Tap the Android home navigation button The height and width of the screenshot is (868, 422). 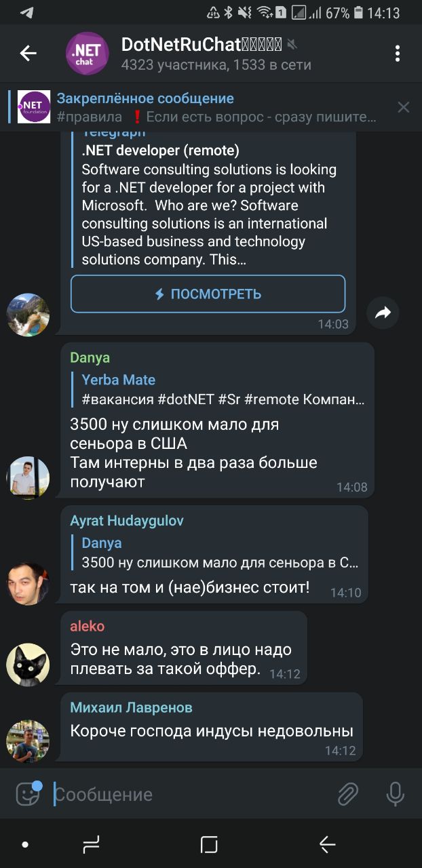click(210, 844)
